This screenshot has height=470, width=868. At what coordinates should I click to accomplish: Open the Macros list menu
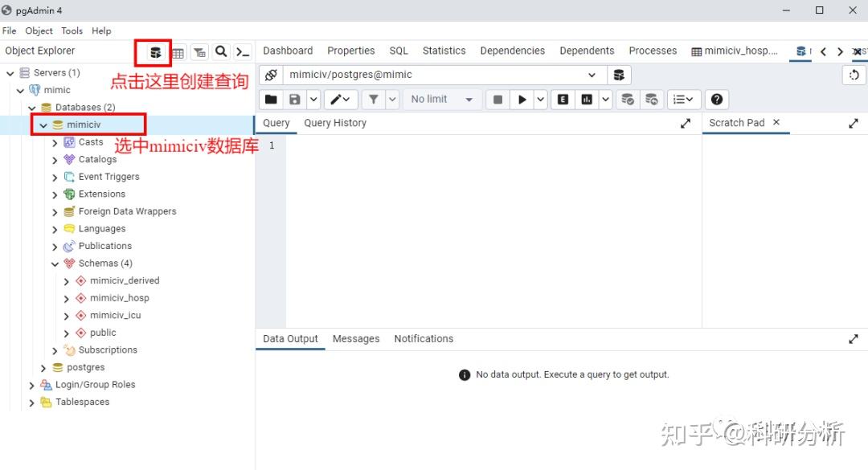point(683,99)
